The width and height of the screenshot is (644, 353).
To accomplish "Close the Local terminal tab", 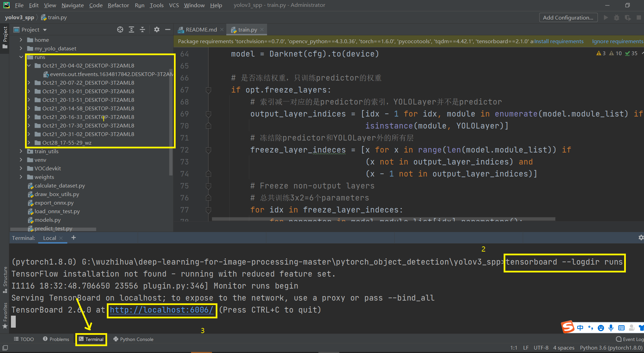I will point(61,238).
